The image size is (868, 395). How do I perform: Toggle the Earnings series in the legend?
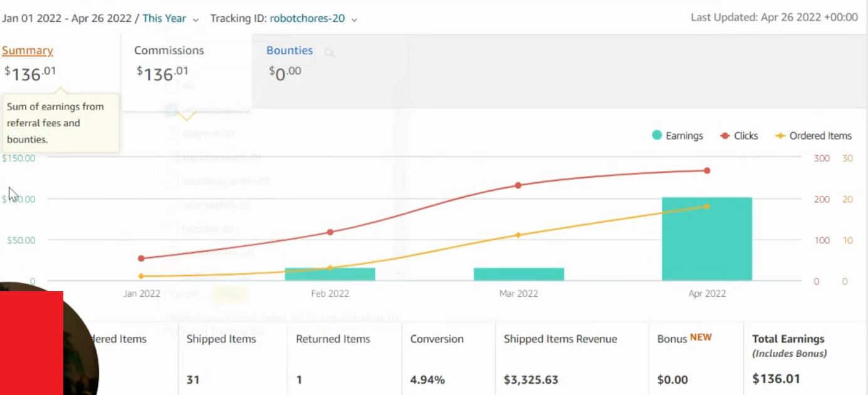point(677,136)
